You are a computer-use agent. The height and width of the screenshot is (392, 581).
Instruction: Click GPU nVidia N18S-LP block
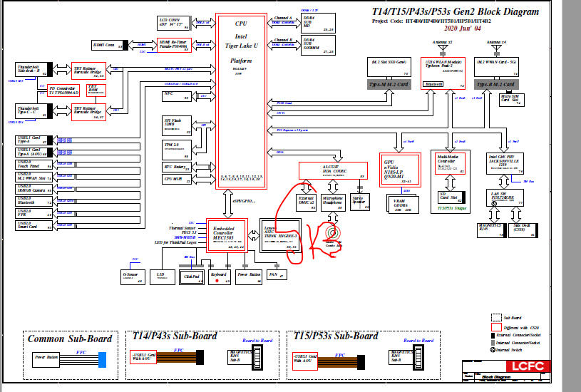400,170
